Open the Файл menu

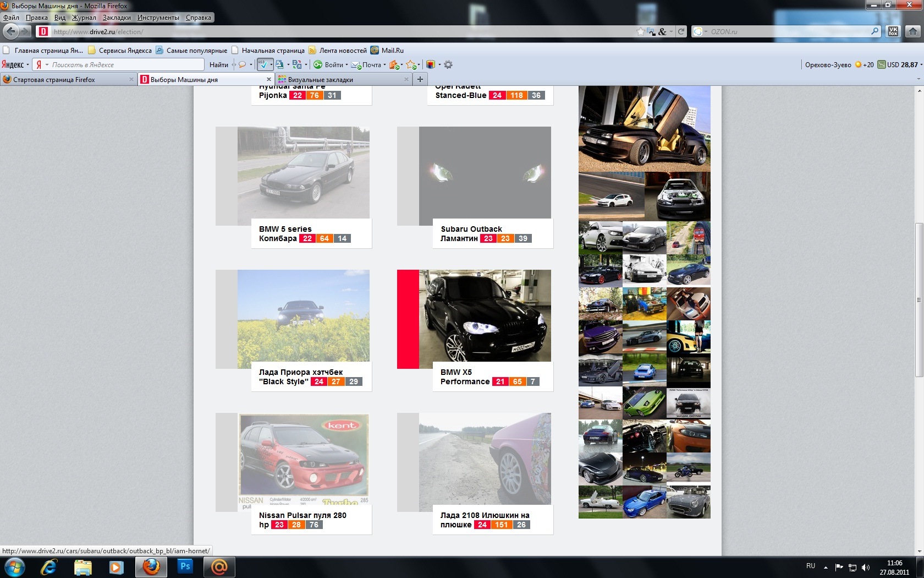[x=11, y=18]
